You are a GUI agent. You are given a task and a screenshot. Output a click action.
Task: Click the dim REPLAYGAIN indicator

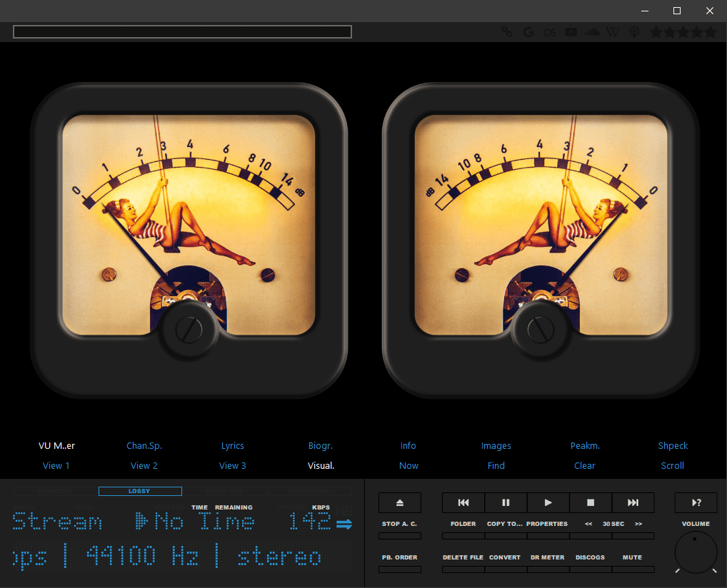309,491
